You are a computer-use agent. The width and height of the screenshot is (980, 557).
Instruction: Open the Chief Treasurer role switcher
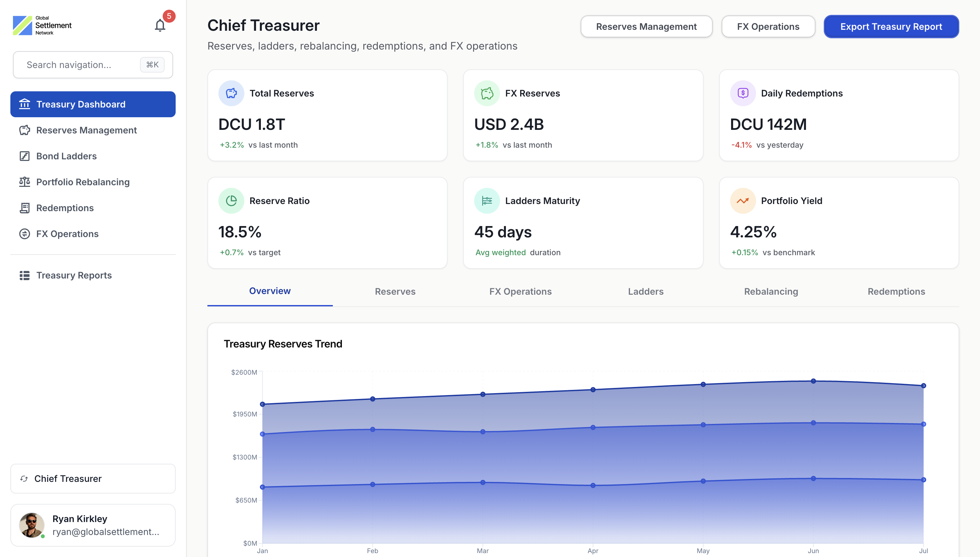93,479
